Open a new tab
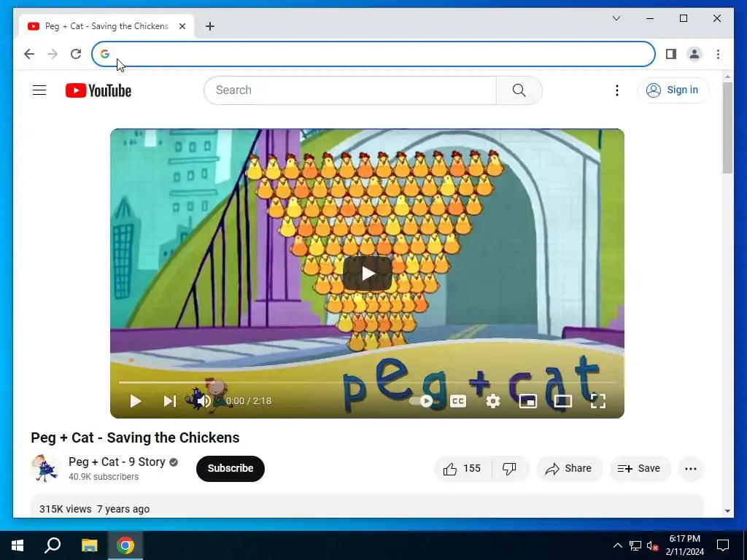The image size is (747, 560). pyautogui.click(x=210, y=26)
